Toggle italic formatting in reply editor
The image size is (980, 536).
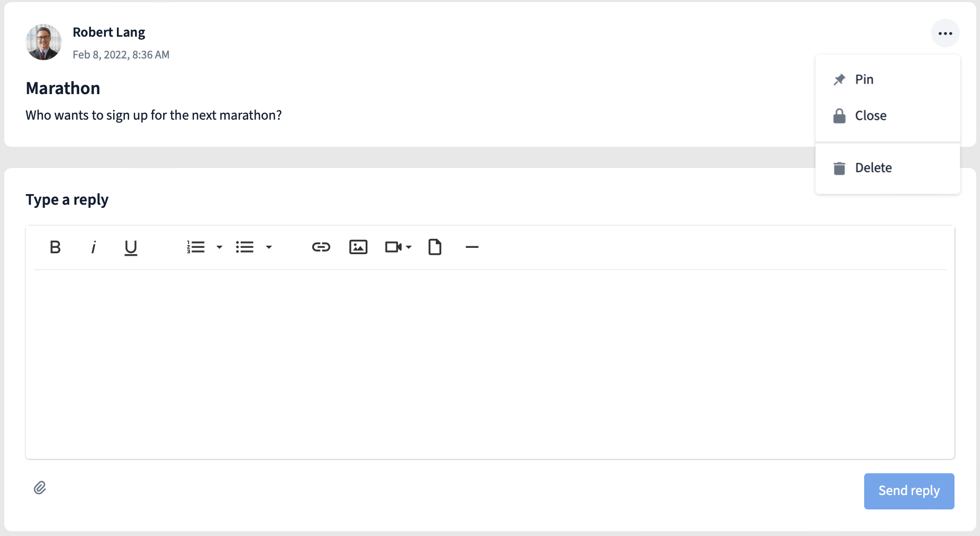coord(94,247)
